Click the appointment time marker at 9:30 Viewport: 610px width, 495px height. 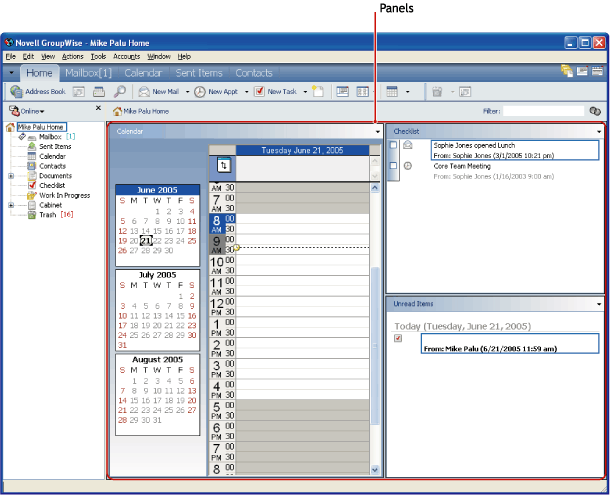tap(236, 248)
